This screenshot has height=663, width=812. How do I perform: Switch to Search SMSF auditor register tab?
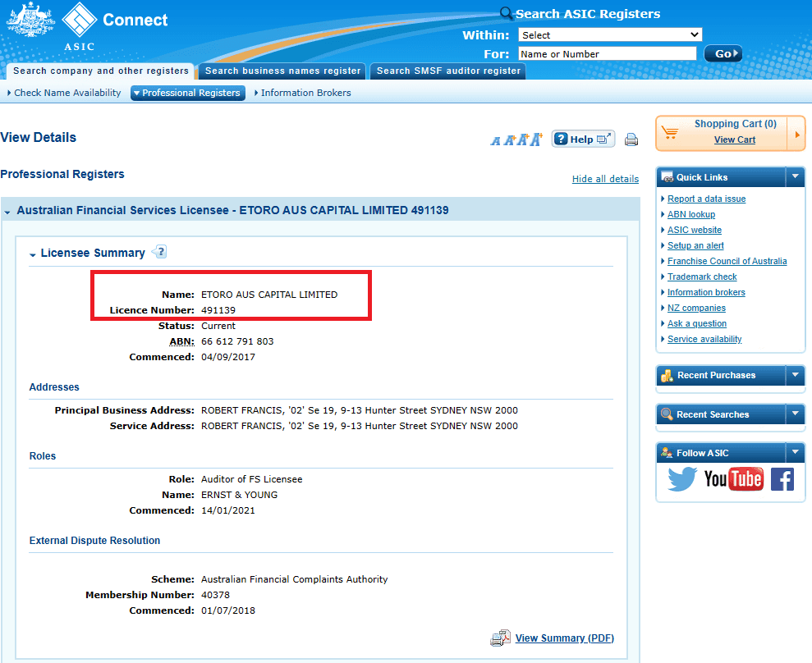point(448,71)
